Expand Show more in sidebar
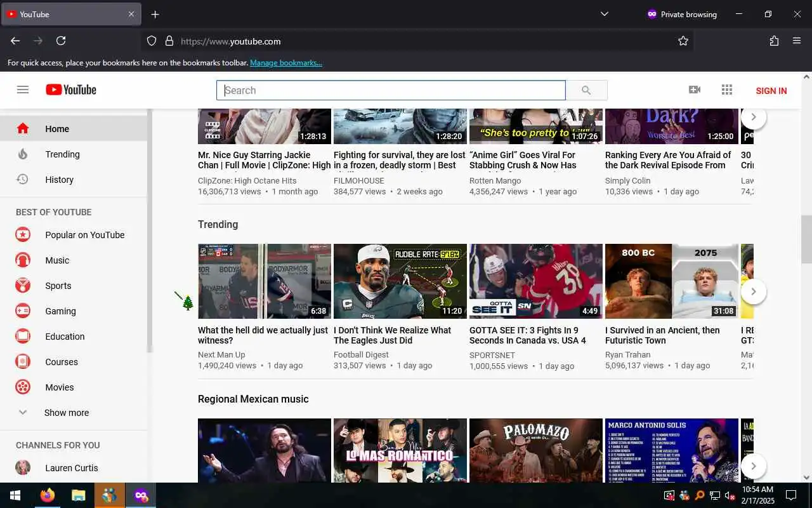The image size is (812, 508). 67,413
